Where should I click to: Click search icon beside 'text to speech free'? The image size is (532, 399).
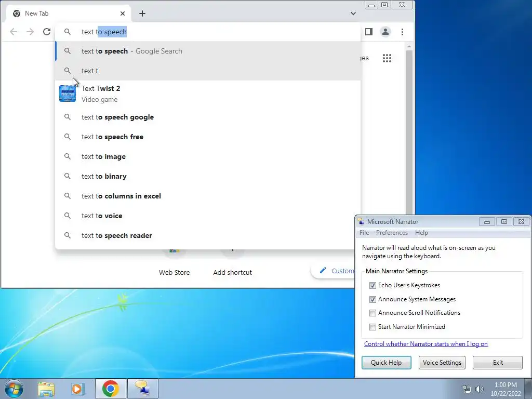click(x=68, y=137)
